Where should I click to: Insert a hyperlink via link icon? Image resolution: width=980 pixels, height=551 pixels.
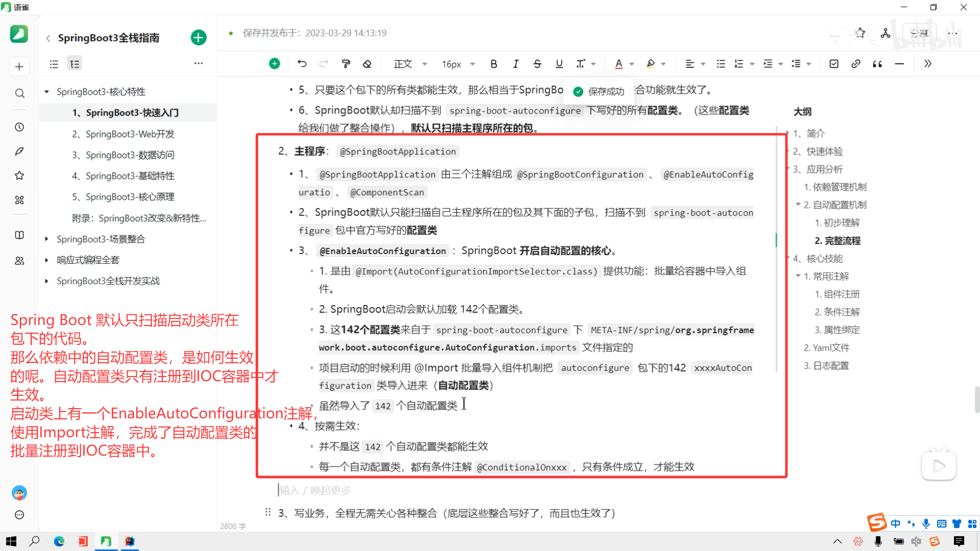pos(855,64)
